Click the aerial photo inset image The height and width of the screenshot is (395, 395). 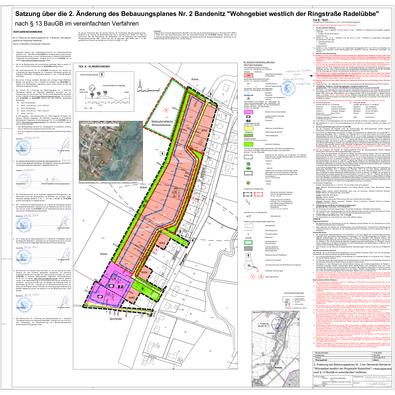(111, 151)
